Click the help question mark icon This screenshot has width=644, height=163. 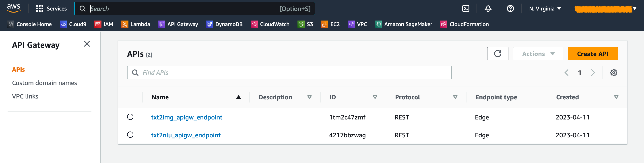510,9
